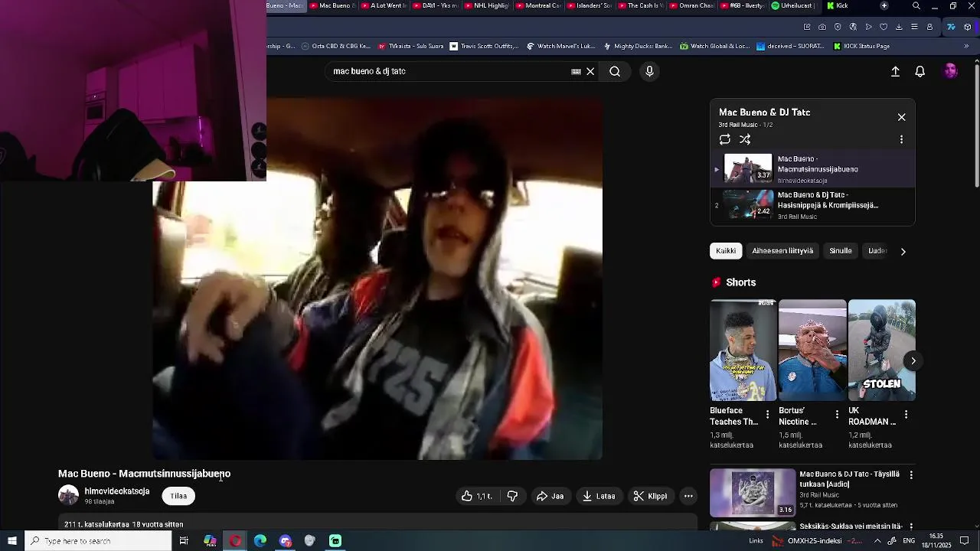980x551 pixels.
Task: Open the Kick app on the taskbar
Action: click(335, 541)
